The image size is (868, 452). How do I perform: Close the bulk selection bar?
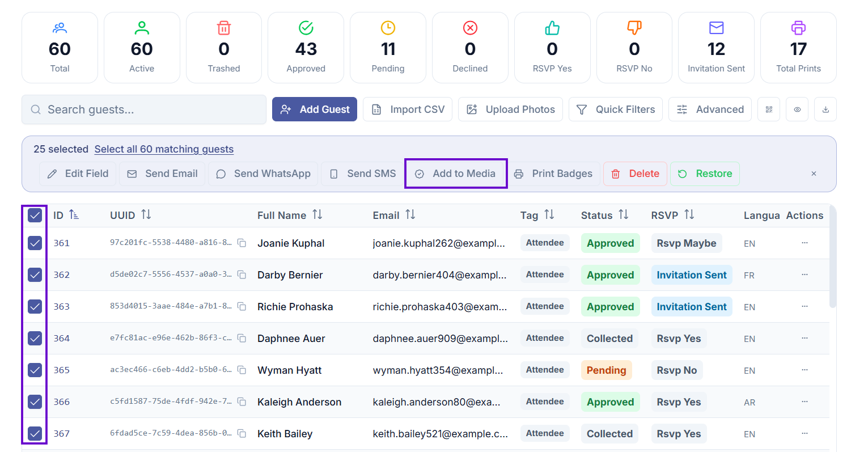click(814, 174)
